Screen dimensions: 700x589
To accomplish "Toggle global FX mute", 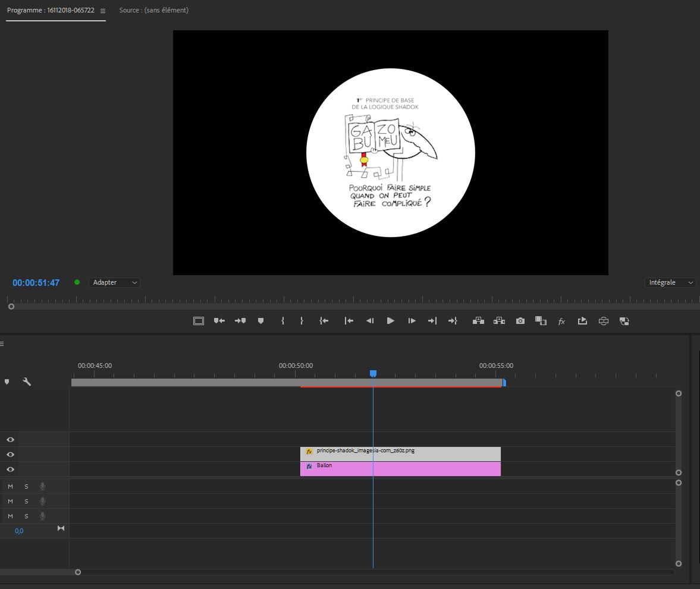I will click(x=561, y=322).
